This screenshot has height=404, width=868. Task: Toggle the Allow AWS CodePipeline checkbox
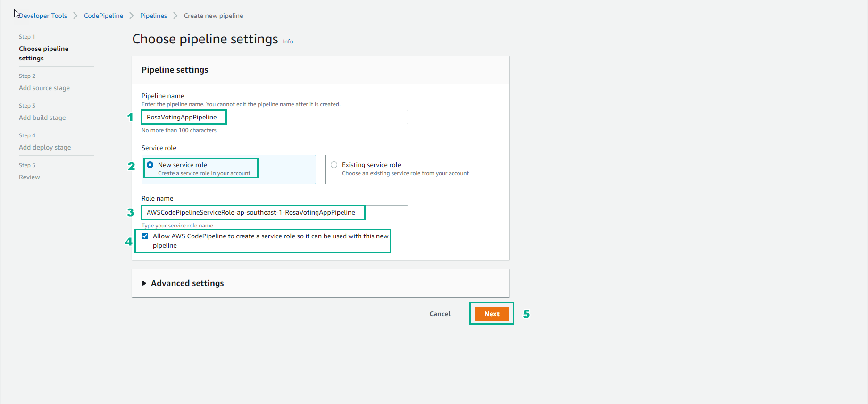[x=145, y=236]
